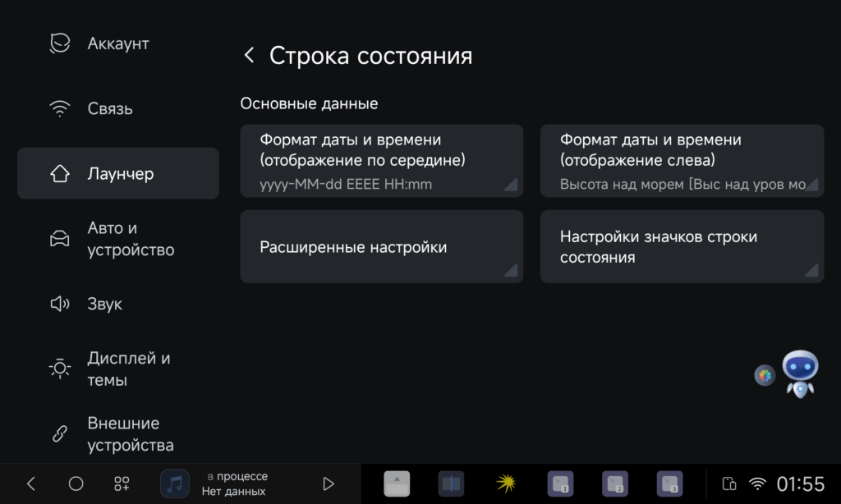Tap the gray panel-up dock icon

(397, 483)
